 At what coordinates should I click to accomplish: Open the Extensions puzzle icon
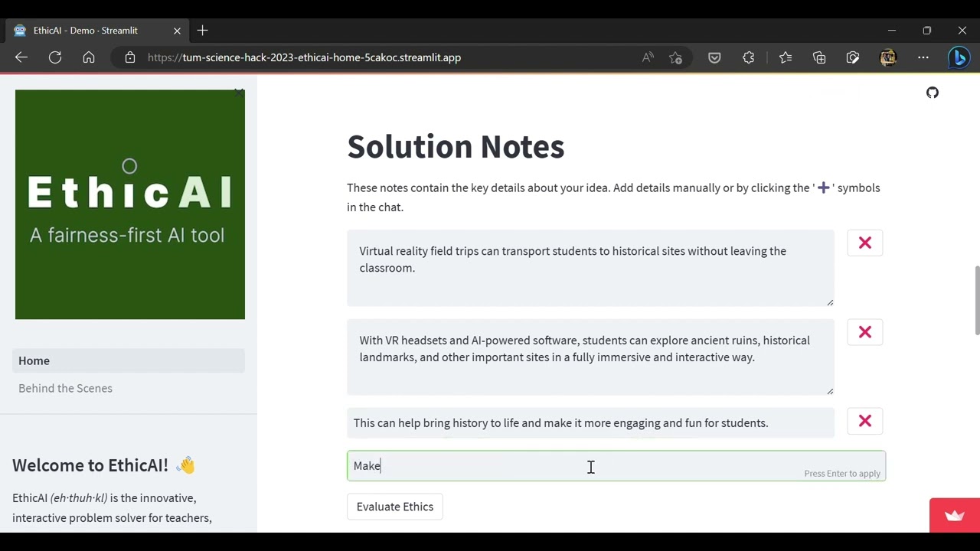[x=749, y=57]
